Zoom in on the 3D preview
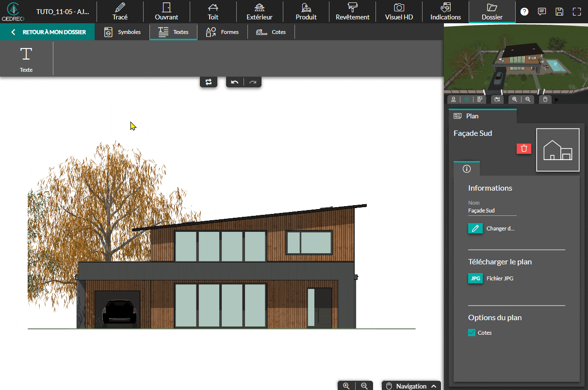This screenshot has height=390, width=588. [514, 99]
